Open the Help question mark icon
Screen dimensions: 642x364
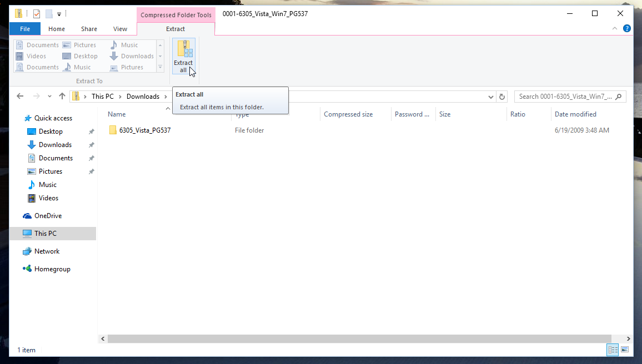627,28
